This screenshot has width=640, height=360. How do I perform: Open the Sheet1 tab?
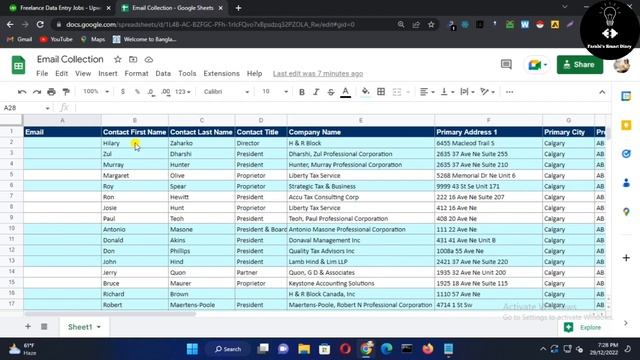(x=84, y=327)
